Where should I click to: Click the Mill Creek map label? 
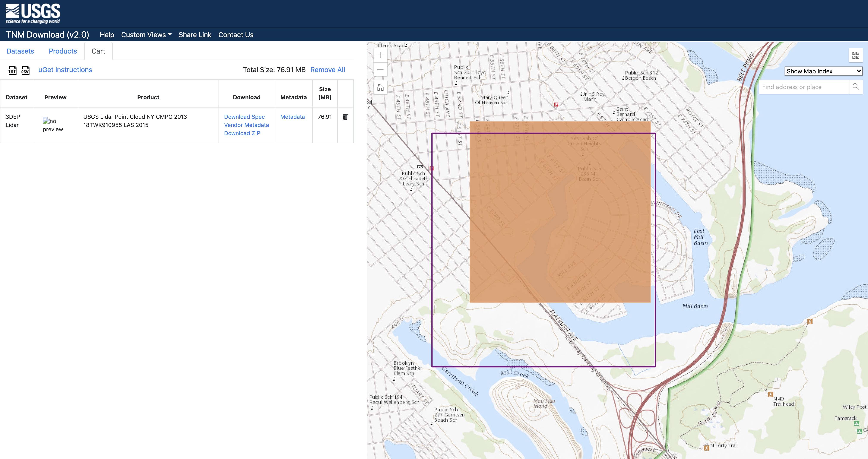point(515,373)
